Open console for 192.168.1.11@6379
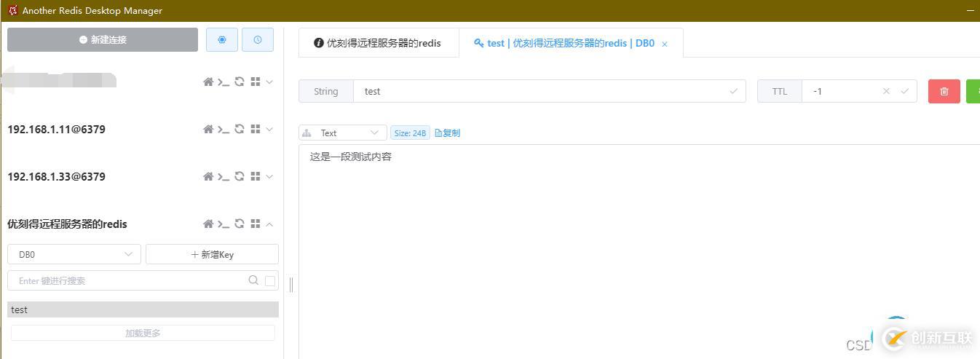 224,129
